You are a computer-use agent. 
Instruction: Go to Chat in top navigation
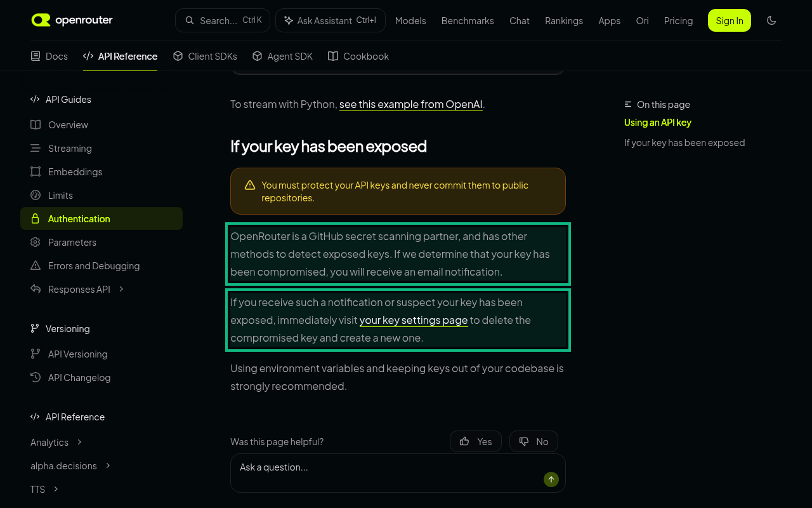point(520,20)
